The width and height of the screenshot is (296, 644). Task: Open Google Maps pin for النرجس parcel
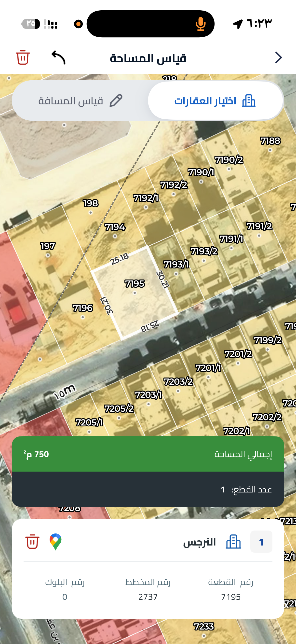(x=55, y=542)
